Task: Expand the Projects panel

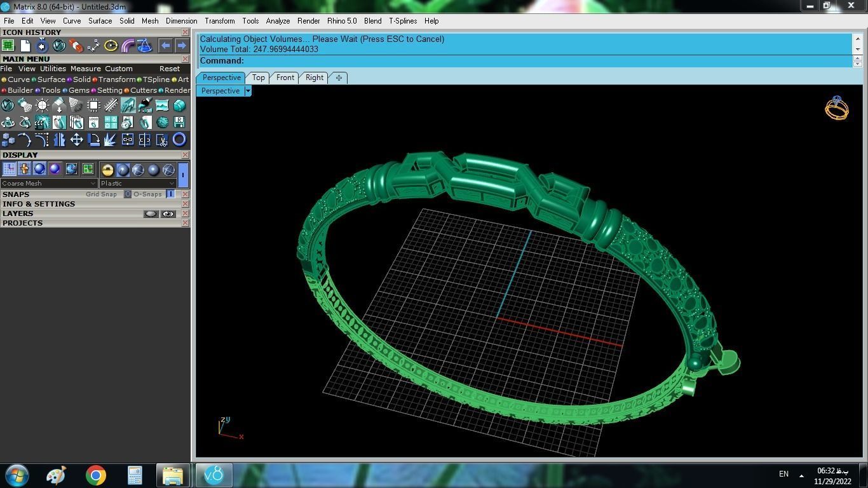Action: click(x=23, y=223)
